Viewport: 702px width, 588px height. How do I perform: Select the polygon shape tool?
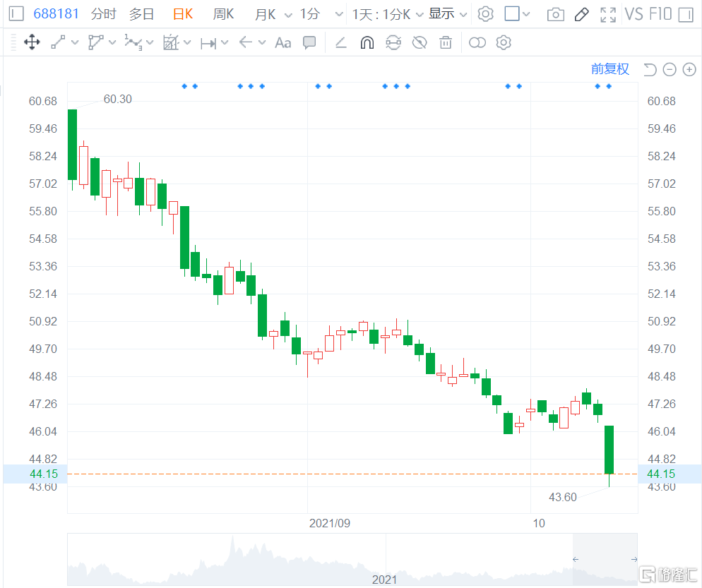point(96,42)
